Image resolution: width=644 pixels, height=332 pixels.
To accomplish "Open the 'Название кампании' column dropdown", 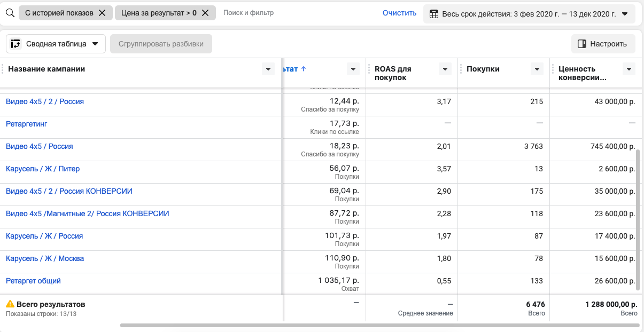I will click(x=268, y=69).
